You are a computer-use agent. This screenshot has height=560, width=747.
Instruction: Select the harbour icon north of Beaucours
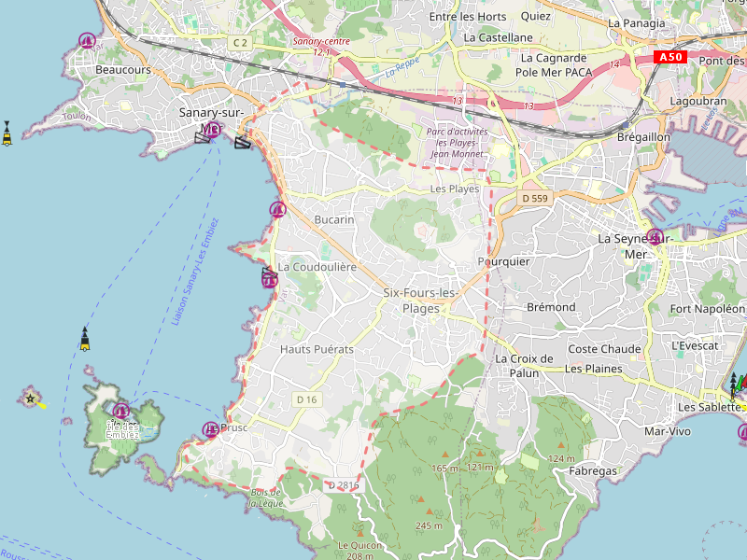[87, 40]
